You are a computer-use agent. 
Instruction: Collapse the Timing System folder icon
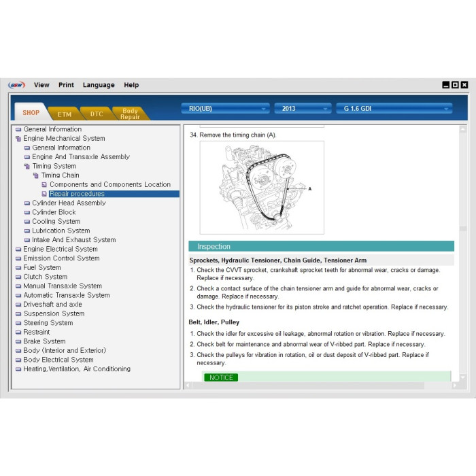tap(27, 167)
